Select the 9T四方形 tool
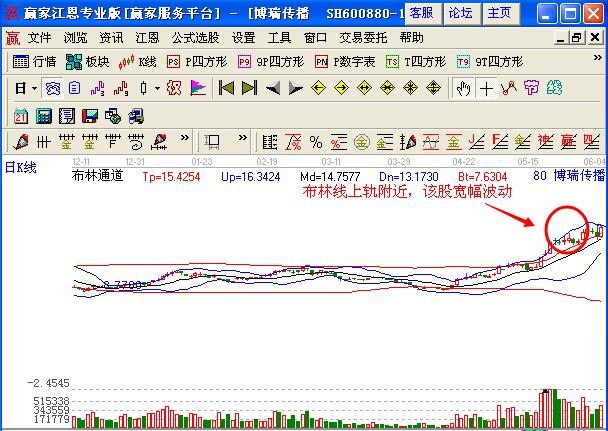Image resolution: width=608 pixels, height=431 pixels. point(488,62)
